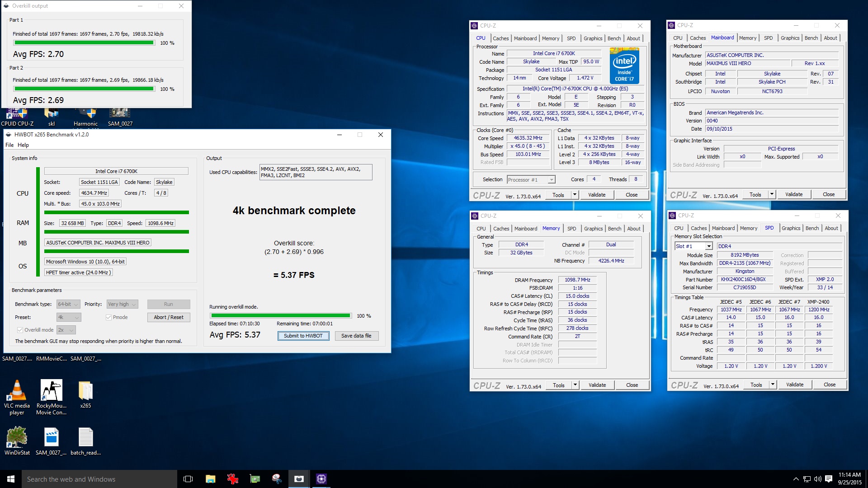868x488 pixels.
Task: Open the Processor #1 selection dropdown
Action: (531, 180)
